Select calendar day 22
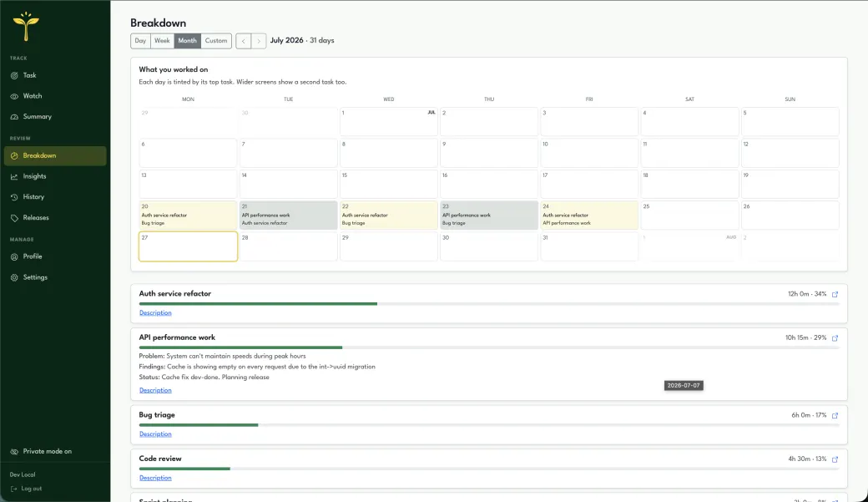The image size is (868, 502). (x=389, y=215)
